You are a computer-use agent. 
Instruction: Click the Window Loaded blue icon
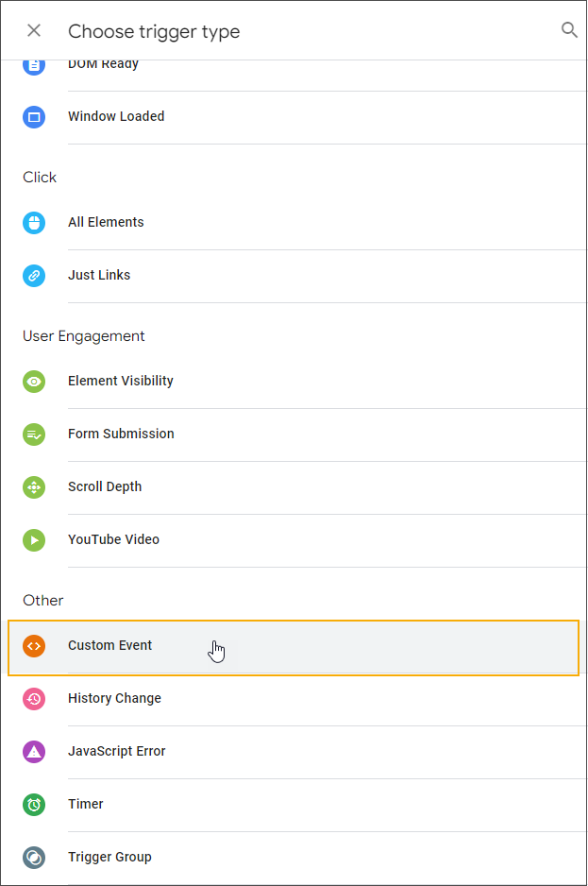coord(34,117)
